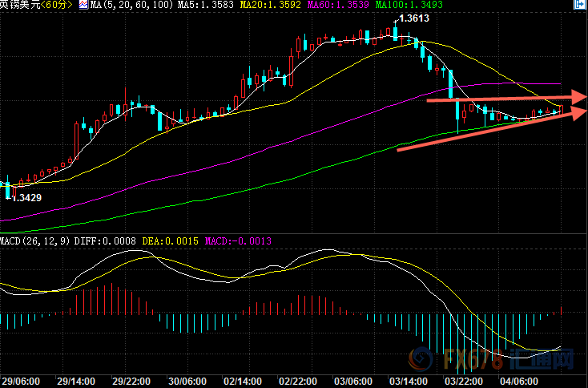Screen dimensions: 588x388
Task: Click the 04/06:00 time axis label
Action: pyautogui.click(x=519, y=382)
